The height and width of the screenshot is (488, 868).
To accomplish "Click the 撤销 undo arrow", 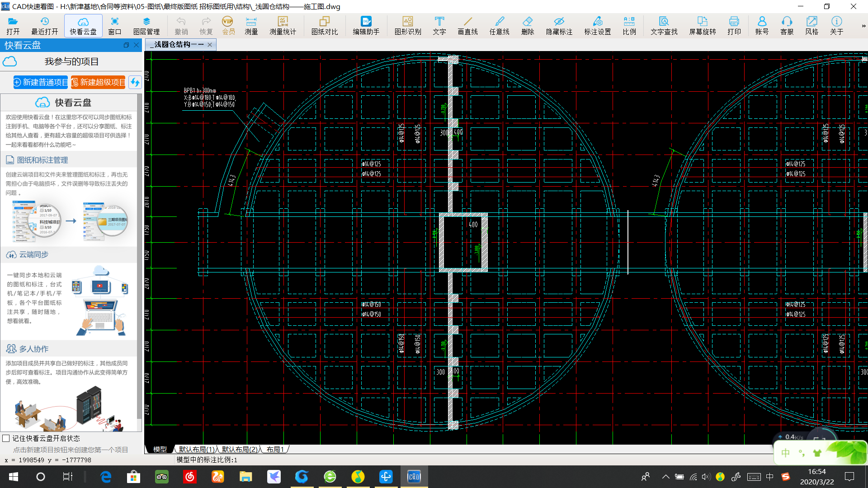I will 181,26.
